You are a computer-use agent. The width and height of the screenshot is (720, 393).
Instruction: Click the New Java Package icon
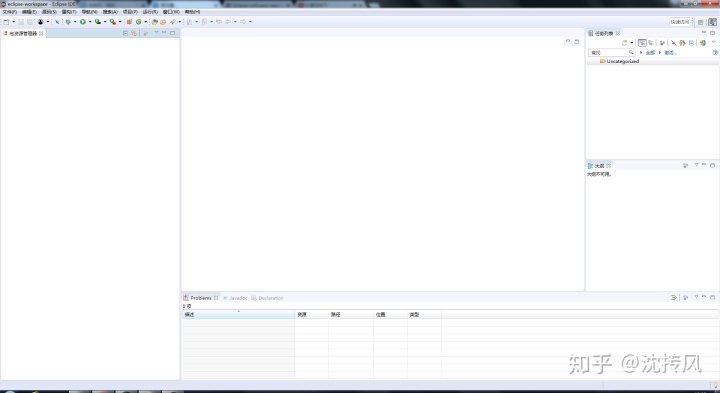click(x=129, y=22)
